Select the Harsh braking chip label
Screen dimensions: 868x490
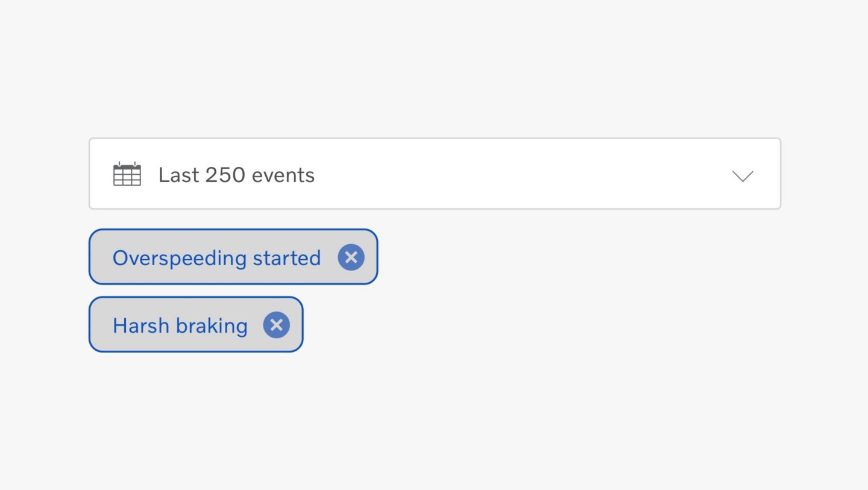pos(180,325)
